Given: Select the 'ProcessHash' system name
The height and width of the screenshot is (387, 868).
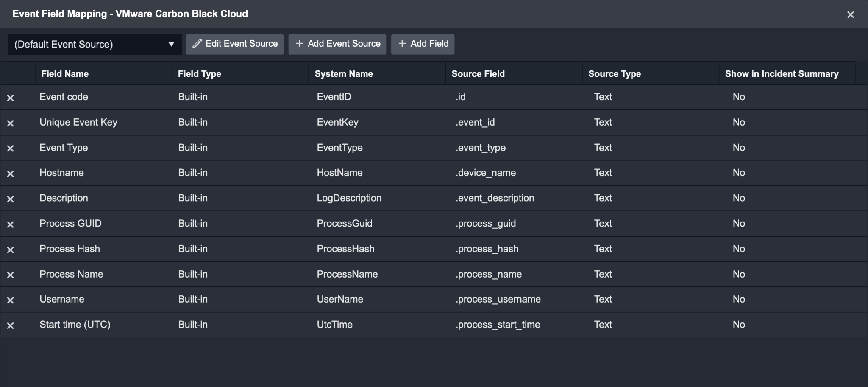Looking at the screenshot, I should [345, 249].
